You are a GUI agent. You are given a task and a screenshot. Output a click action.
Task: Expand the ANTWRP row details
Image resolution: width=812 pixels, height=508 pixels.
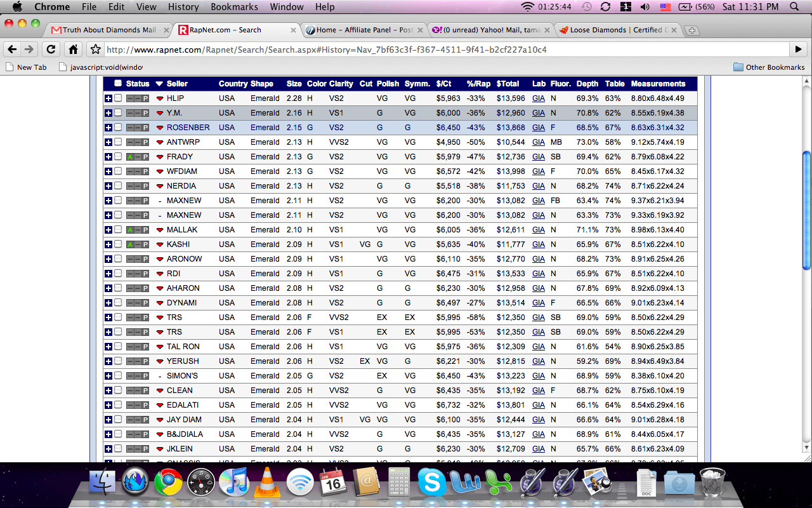click(x=108, y=142)
